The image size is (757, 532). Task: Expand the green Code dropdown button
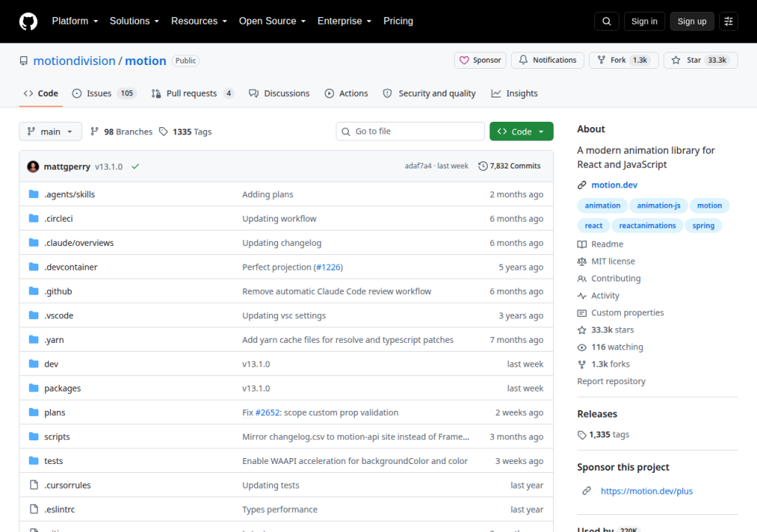pyautogui.click(x=521, y=132)
